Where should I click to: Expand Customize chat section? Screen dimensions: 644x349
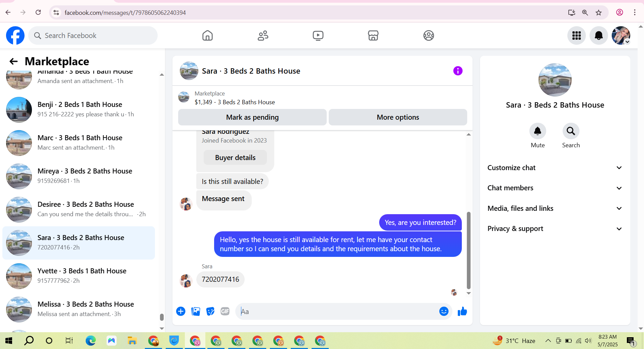[x=555, y=168]
